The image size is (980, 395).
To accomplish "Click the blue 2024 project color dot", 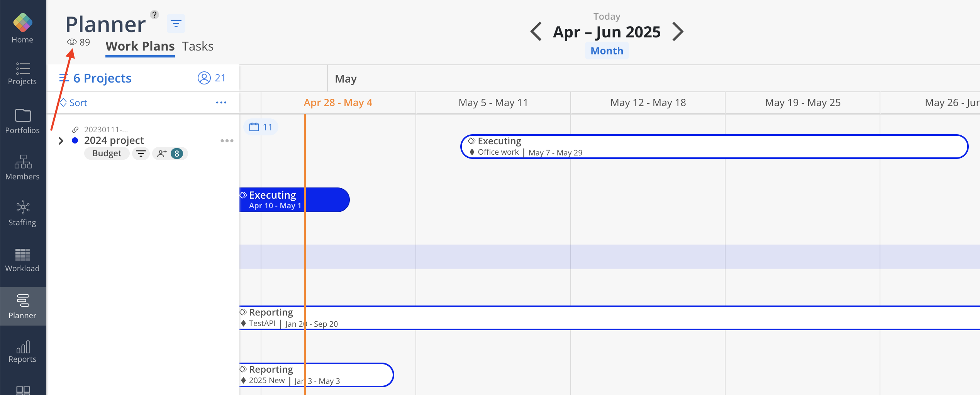I will coord(75,140).
